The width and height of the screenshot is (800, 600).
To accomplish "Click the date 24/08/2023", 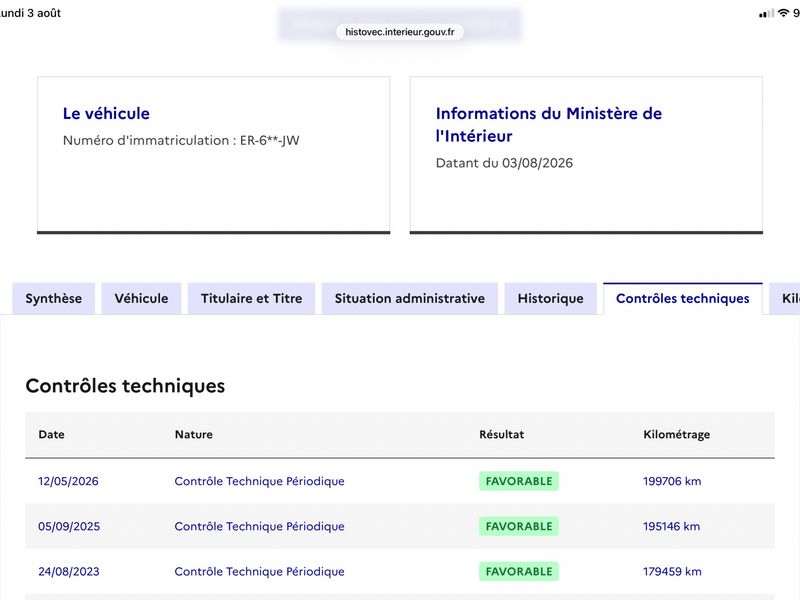I will tap(69, 571).
